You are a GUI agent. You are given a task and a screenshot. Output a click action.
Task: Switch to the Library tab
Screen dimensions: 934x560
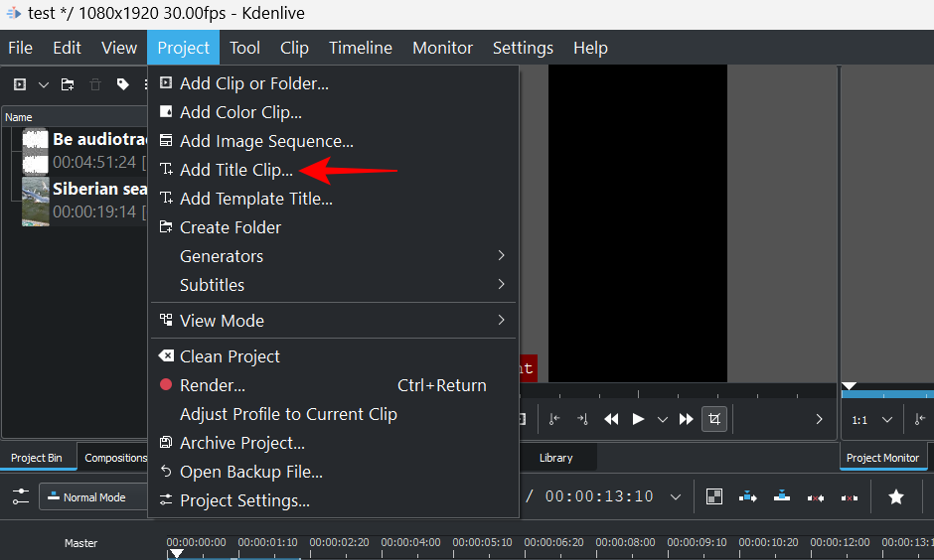click(555, 458)
